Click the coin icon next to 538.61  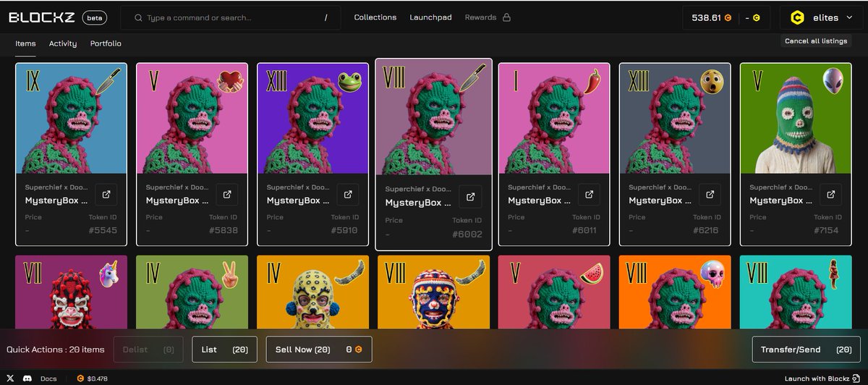[x=728, y=17]
